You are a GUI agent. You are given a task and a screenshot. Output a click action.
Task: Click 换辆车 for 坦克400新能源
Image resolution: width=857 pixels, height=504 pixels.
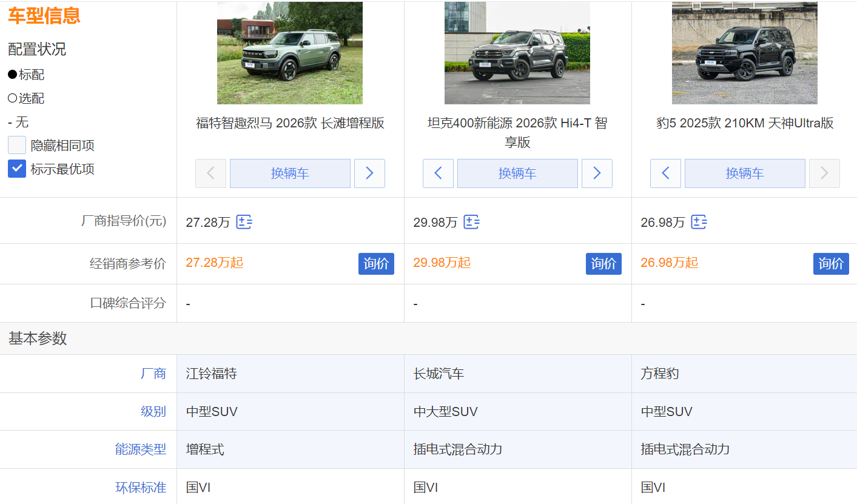517,173
